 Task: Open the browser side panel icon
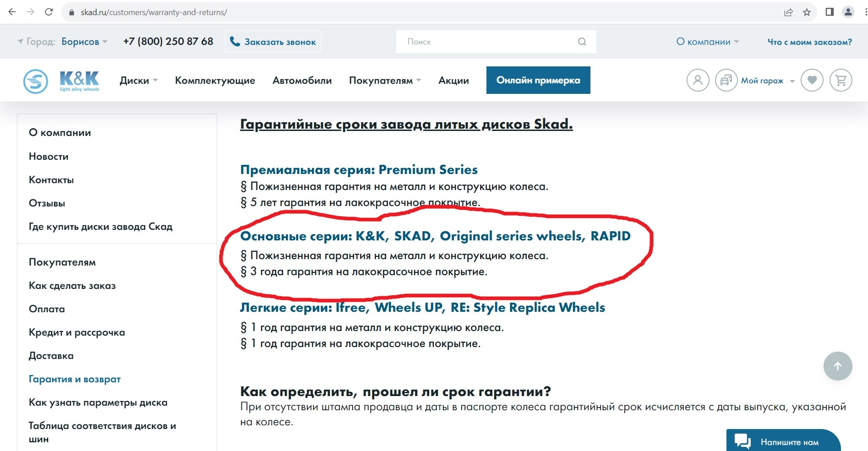click(830, 12)
